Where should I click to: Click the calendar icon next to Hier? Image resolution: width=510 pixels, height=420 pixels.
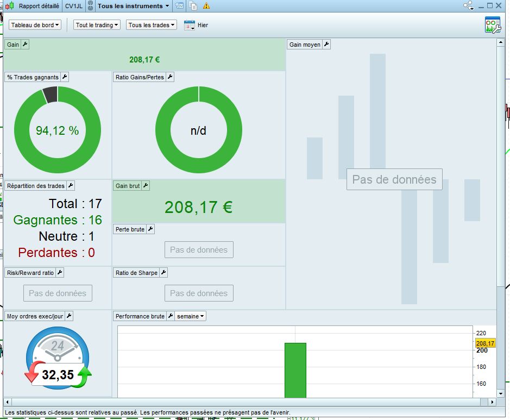190,25
